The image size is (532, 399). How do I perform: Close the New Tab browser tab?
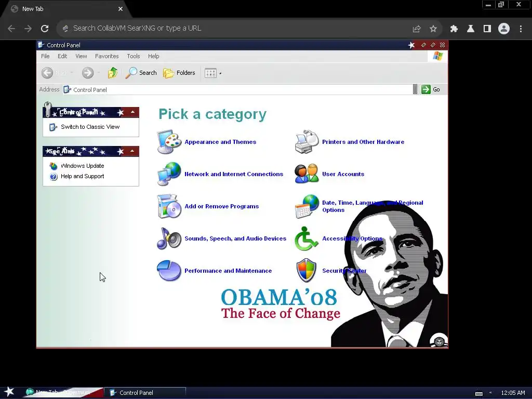121,9
